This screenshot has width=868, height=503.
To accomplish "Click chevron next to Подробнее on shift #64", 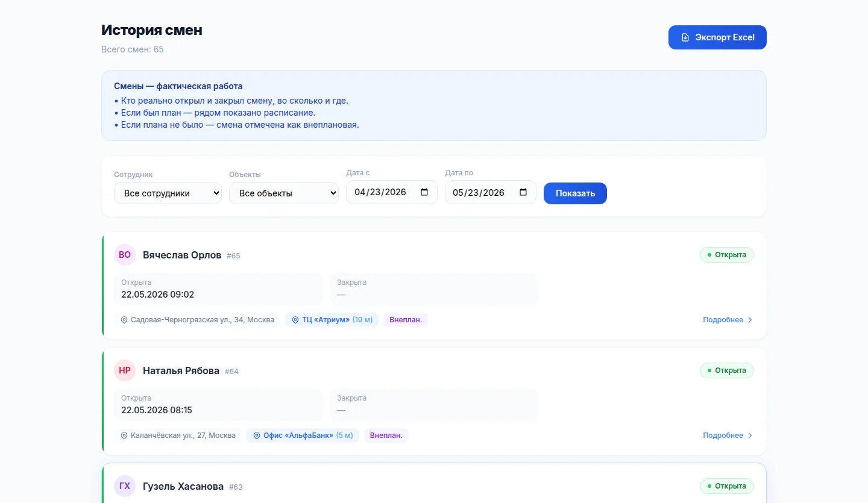I will pos(750,436).
